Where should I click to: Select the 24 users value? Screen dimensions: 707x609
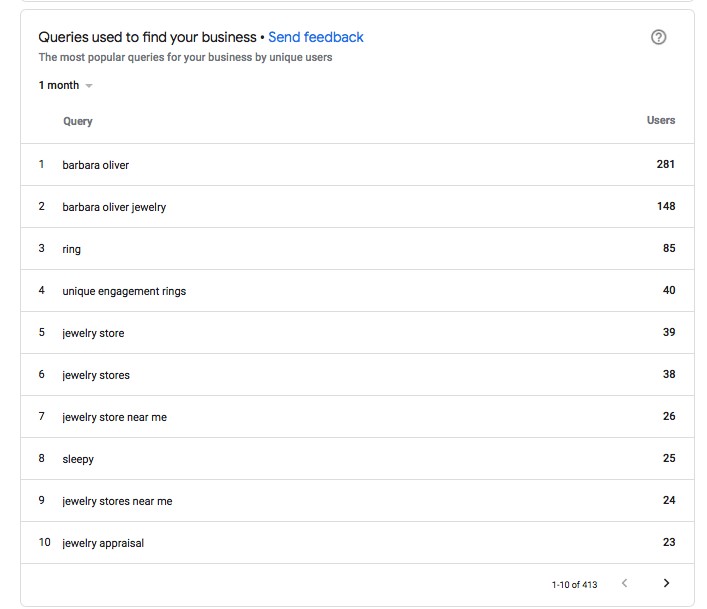669,500
